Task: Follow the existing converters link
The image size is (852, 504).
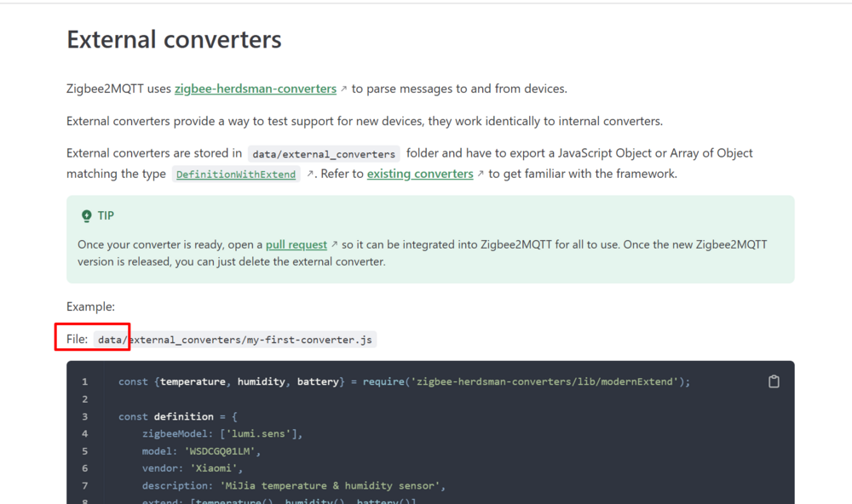Action: click(x=420, y=174)
